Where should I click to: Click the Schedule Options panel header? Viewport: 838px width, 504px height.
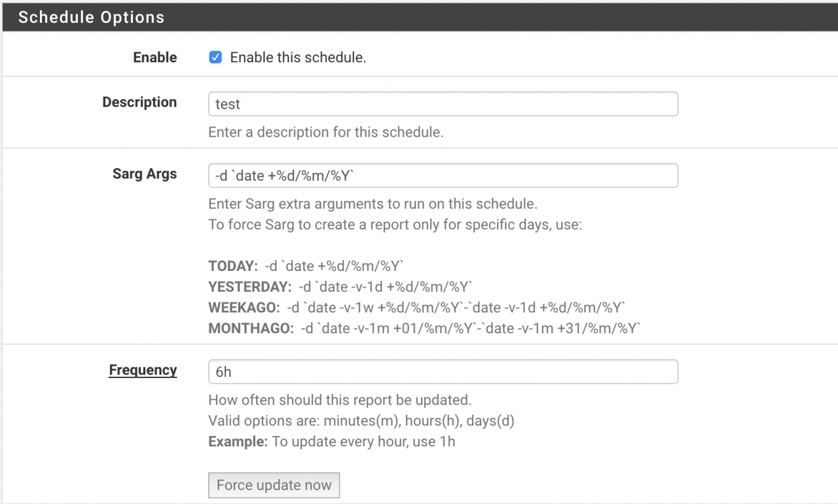(419, 18)
